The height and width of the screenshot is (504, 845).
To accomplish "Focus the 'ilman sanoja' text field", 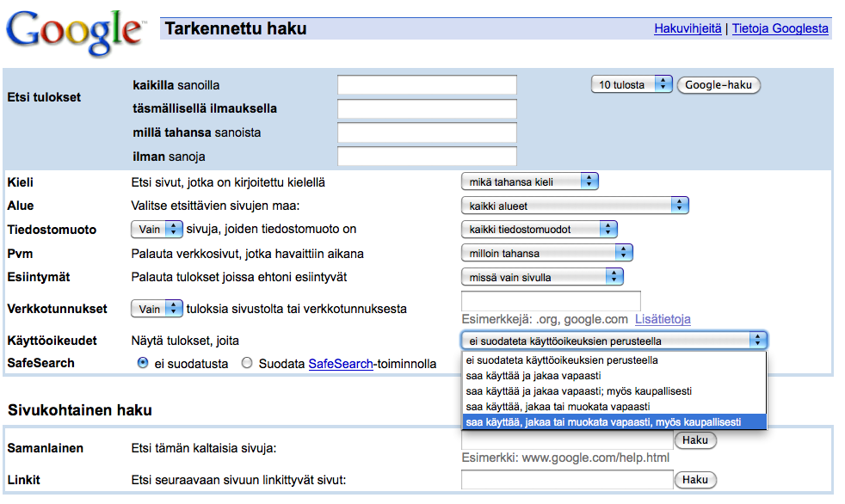I will [427, 157].
